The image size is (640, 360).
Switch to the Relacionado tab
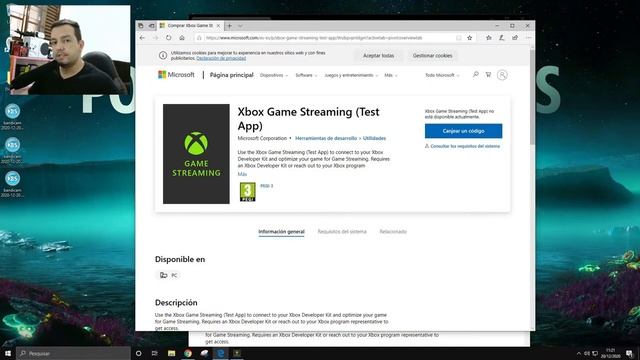click(x=393, y=231)
